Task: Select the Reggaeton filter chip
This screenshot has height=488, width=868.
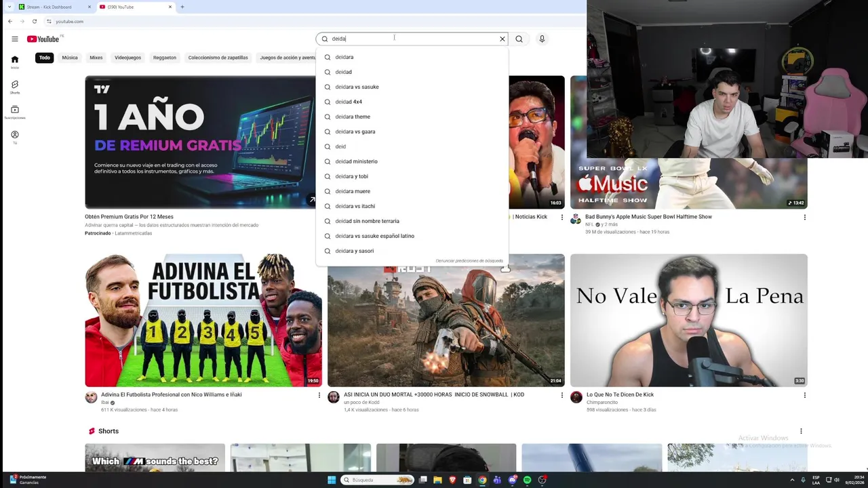Action: click(x=165, y=58)
